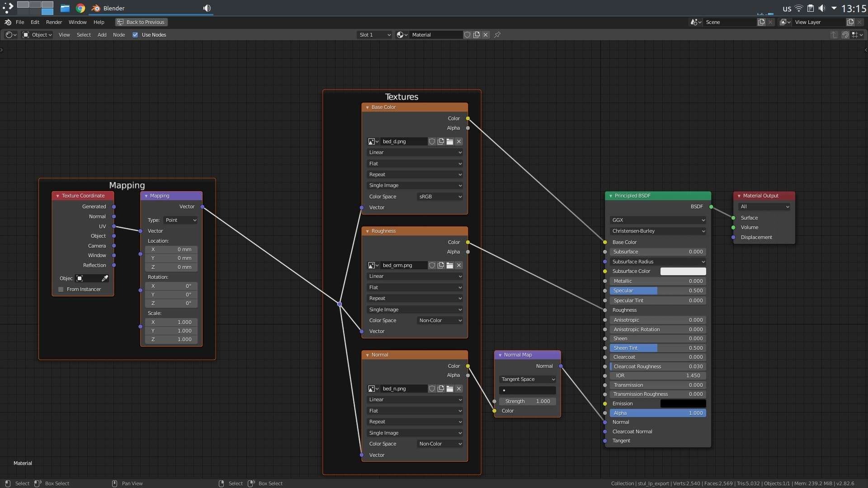
Task: Open the Add menu in node editor
Action: click(x=102, y=35)
